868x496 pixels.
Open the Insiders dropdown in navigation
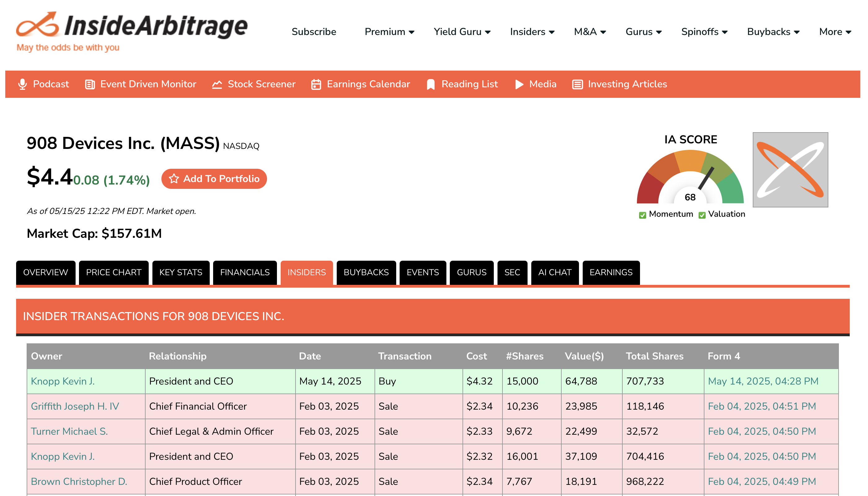click(532, 32)
